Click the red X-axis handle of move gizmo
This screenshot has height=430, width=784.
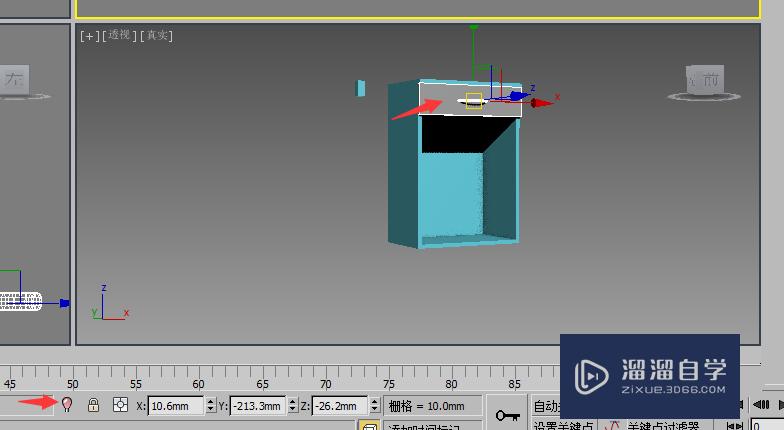tap(542, 103)
